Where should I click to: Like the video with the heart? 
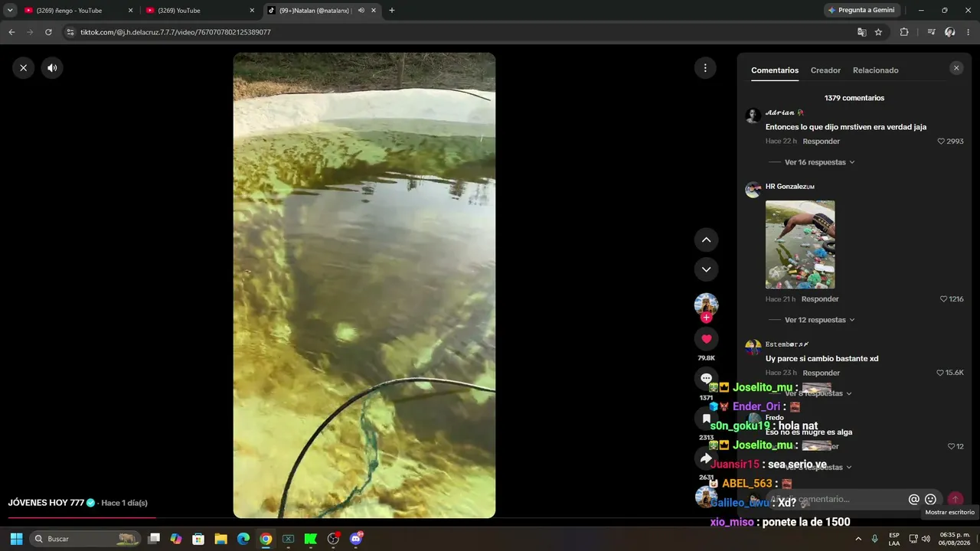(706, 339)
